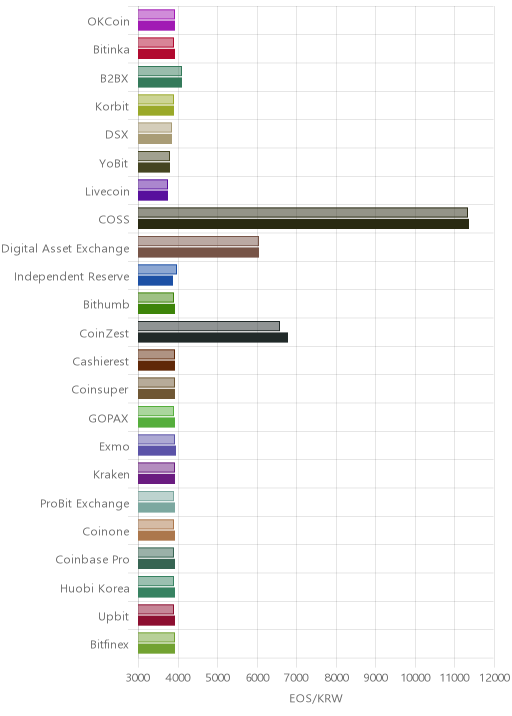This screenshot has height=716, width=512.
Task: Select the B2BX green bar
Action: (160, 82)
